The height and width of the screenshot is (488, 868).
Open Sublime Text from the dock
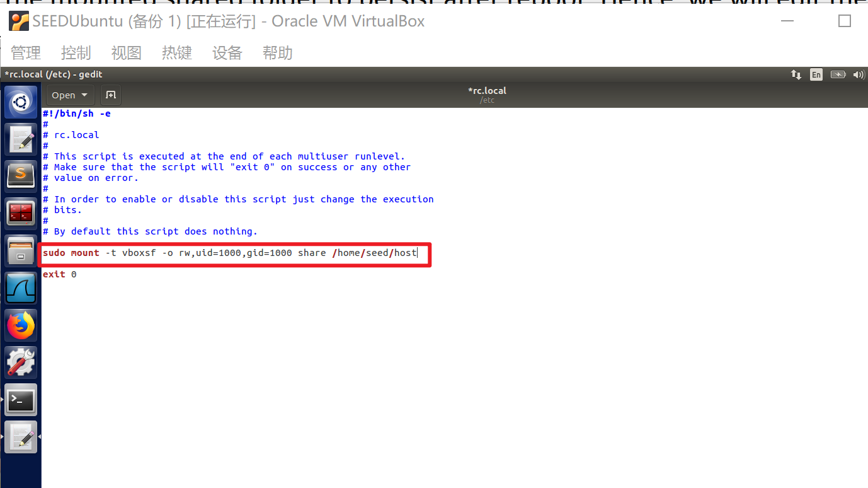tap(21, 176)
